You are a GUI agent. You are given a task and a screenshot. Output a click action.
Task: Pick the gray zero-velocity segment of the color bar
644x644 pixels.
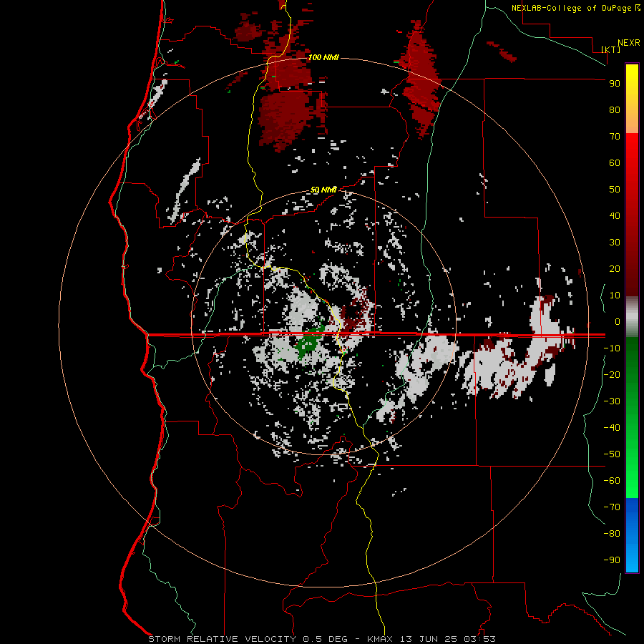(632, 317)
